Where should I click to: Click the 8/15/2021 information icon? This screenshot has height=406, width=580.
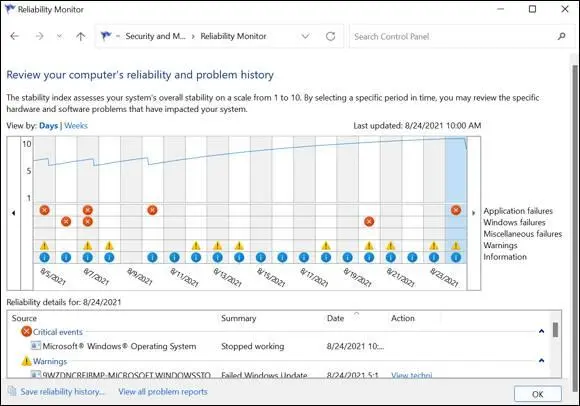(x=261, y=257)
